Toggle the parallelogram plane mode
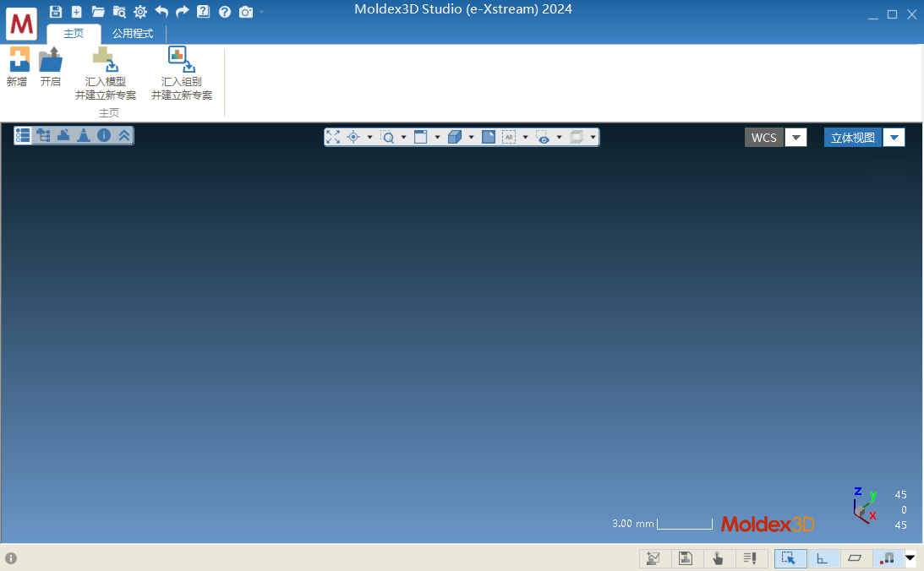Image resolution: width=924 pixels, height=571 pixels. (855, 558)
